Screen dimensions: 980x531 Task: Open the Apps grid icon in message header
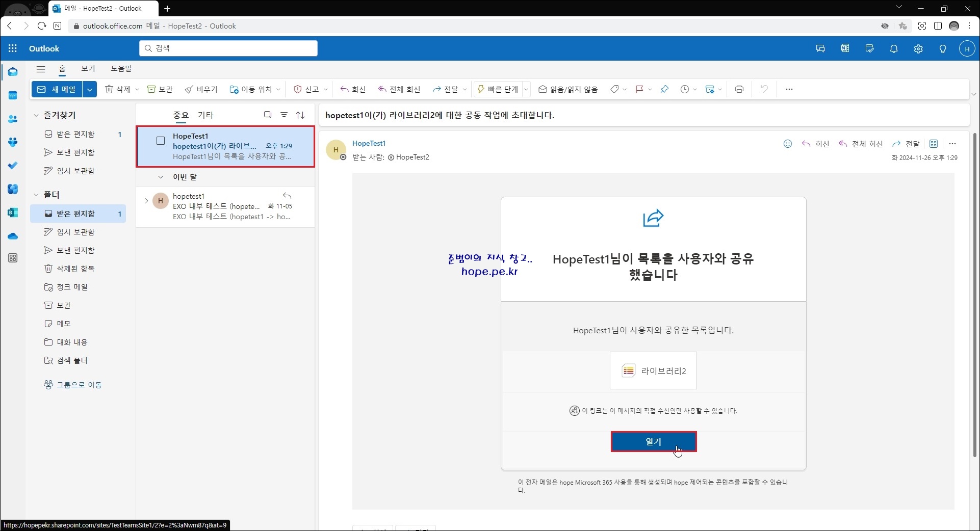tap(934, 144)
